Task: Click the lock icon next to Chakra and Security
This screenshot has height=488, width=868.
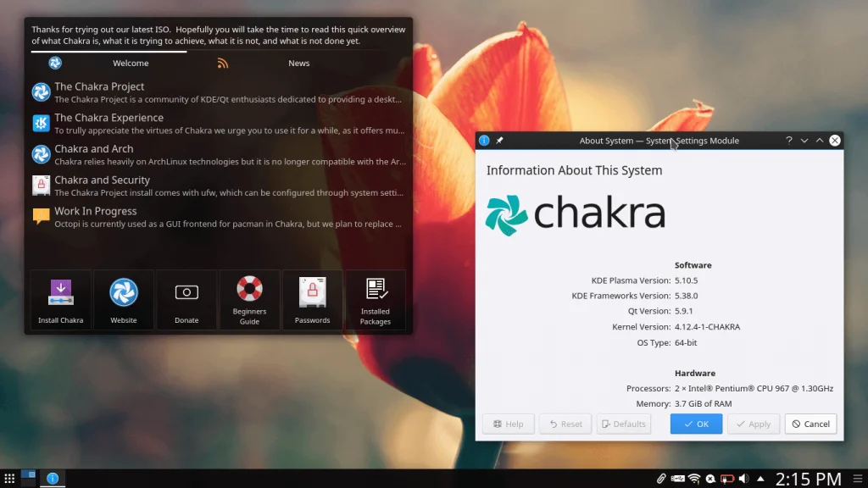Action: (x=41, y=186)
